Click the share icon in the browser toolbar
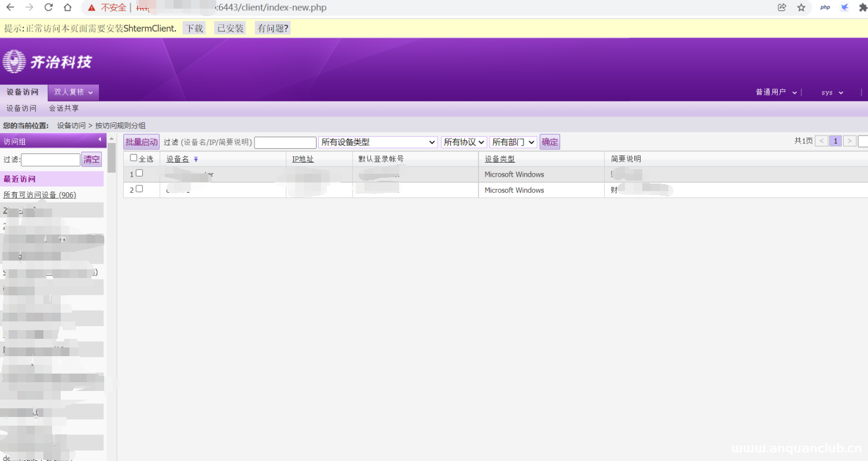This screenshot has height=461, width=868. coord(782,8)
